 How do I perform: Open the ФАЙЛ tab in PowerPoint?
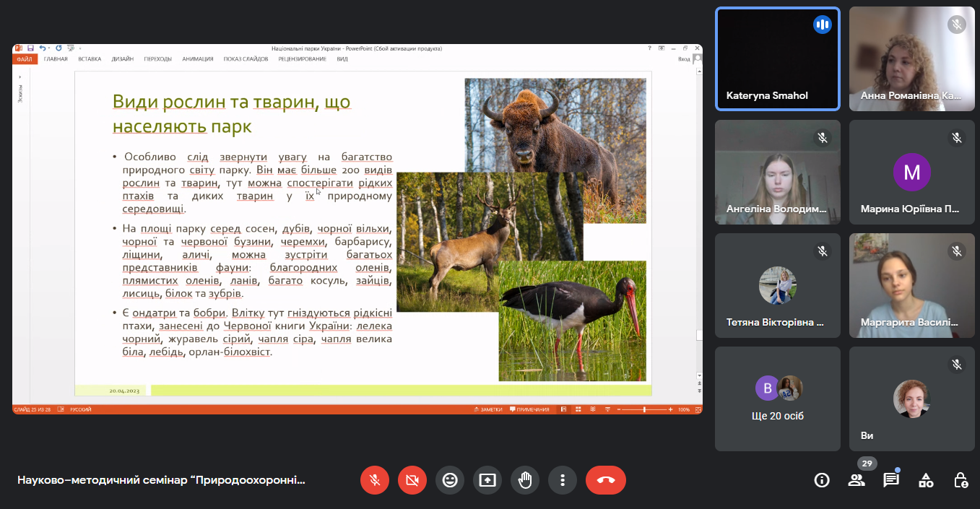tap(25, 59)
